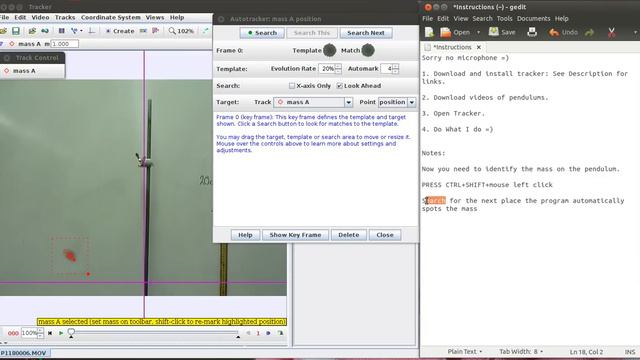Screen dimensions: 640x360
Task: Click the autotracker flag icon in toolbar
Action: coord(156,31)
